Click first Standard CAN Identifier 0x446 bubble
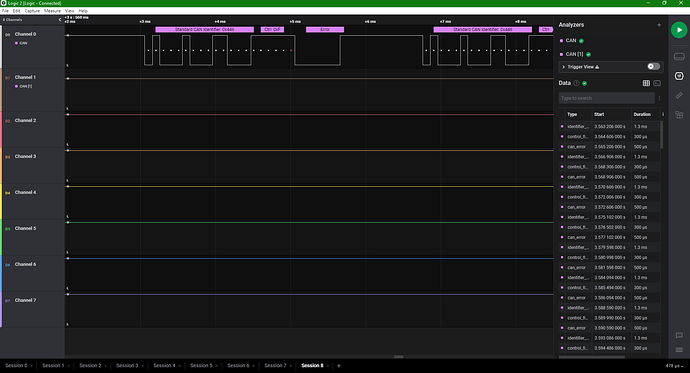 205,29
